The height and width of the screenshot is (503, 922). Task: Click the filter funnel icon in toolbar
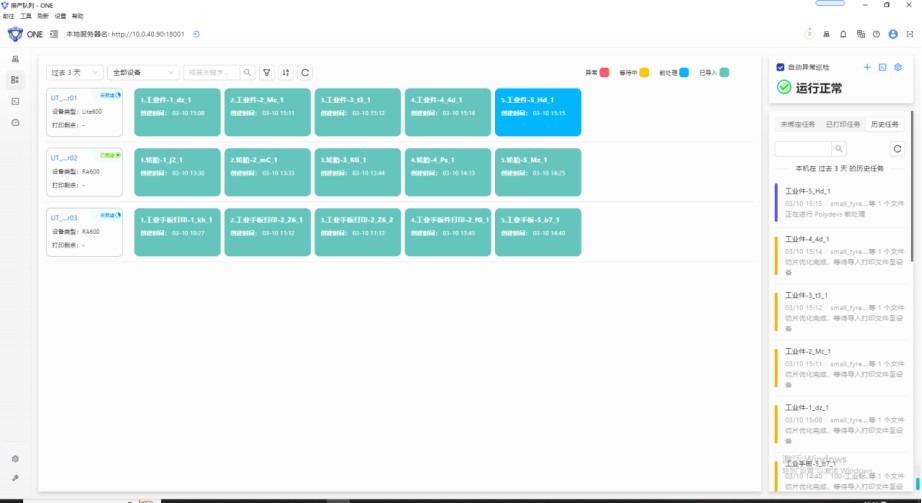[x=267, y=73]
